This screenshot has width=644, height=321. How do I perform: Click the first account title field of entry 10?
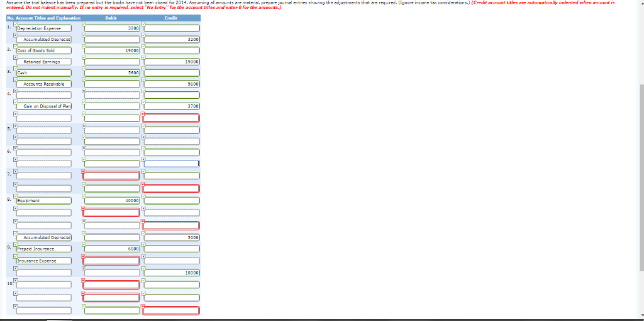(44, 284)
